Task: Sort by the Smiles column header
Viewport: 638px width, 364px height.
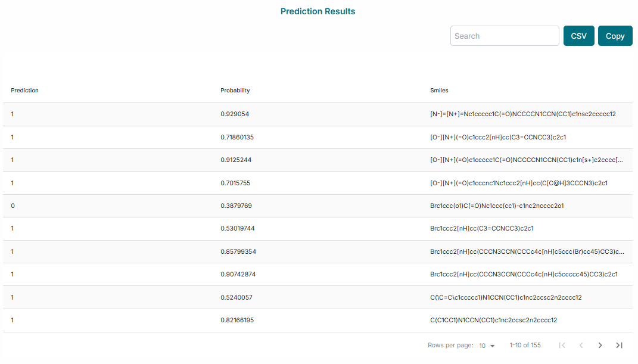Action: 439,90
